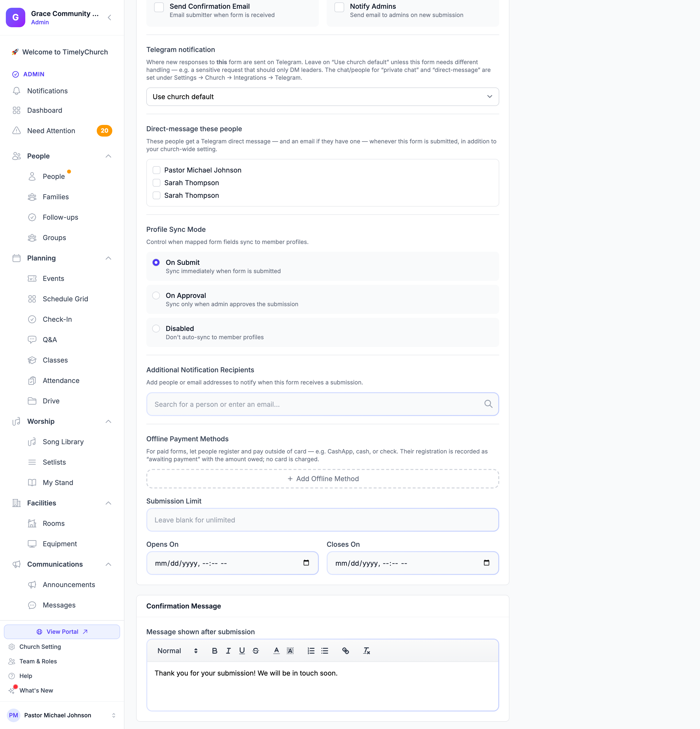
Task: Click the recipient search magnifier icon
Action: pyautogui.click(x=488, y=404)
